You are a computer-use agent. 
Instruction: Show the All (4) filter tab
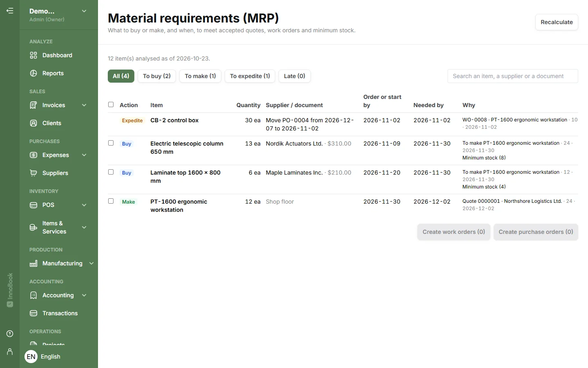click(x=121, y=76)
